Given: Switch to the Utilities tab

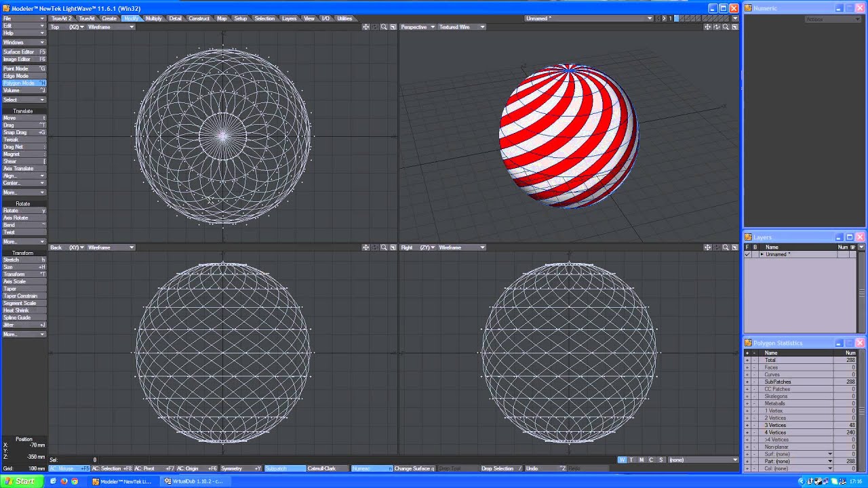Looking at the screenshot, I should coord(344,18).
